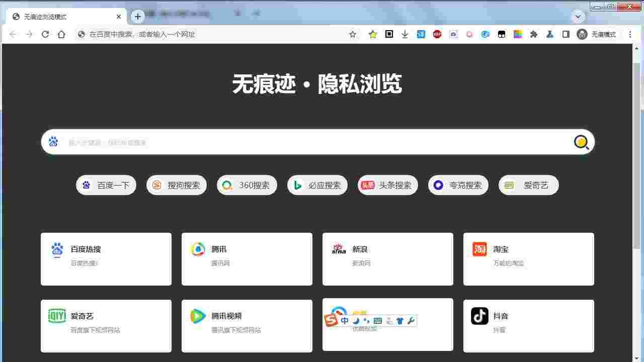Switch to the 无痕迹浏览模式 tab
Viewport: 644px width, 362px height.
pos(55,16)
